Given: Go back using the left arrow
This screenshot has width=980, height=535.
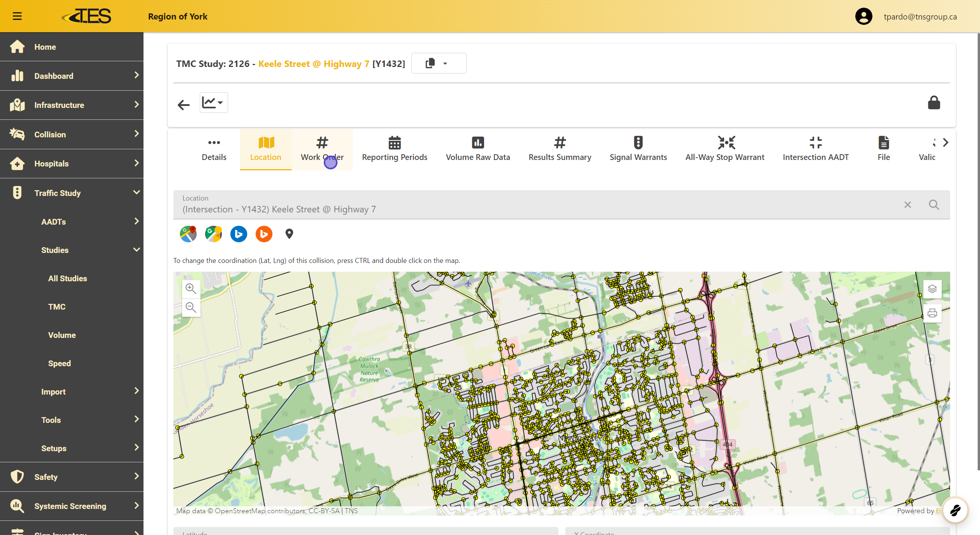Looking at the screenshot, I should (x=184, y=104).
